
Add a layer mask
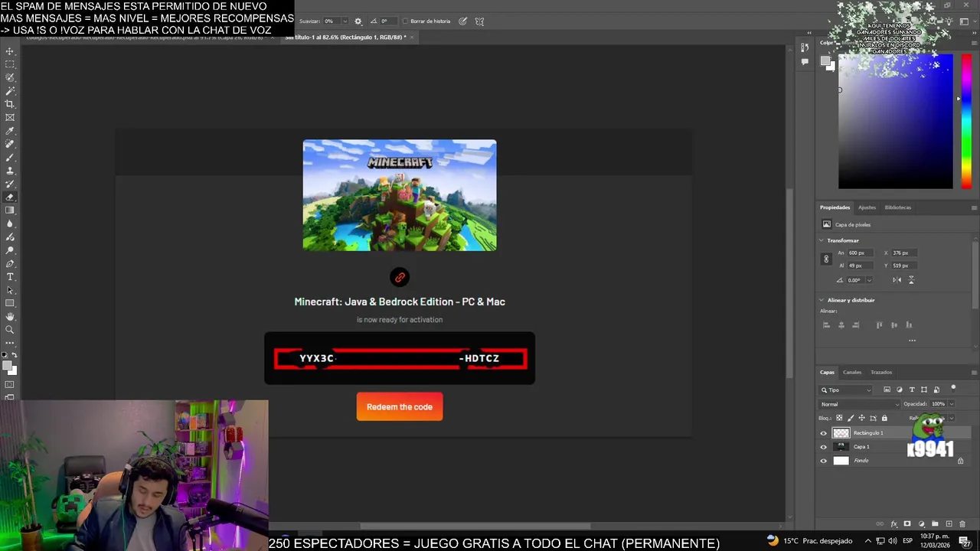click(x=907, y=524)
